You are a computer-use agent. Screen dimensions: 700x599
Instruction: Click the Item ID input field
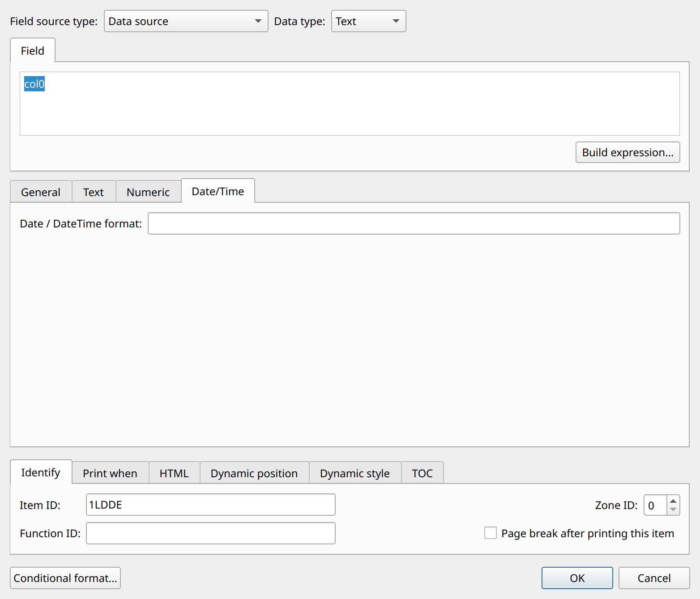(x=211, y=505)
